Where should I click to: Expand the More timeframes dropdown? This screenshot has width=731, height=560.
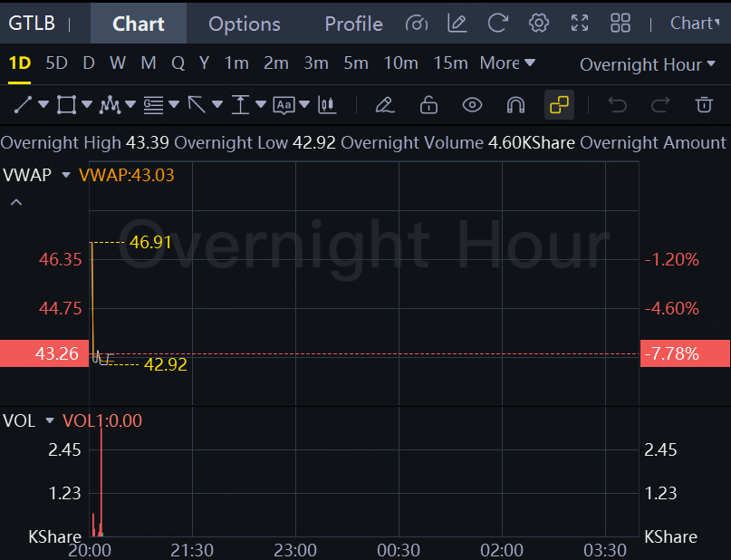point(507,63)
